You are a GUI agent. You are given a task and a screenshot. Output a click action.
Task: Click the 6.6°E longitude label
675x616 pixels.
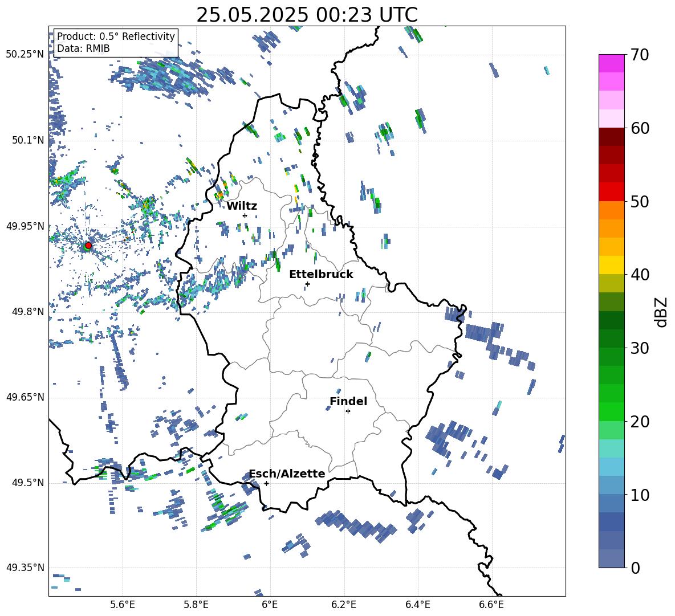491,605
